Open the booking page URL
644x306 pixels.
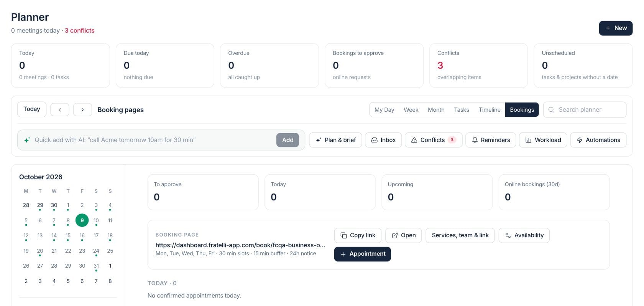point(240,245)
